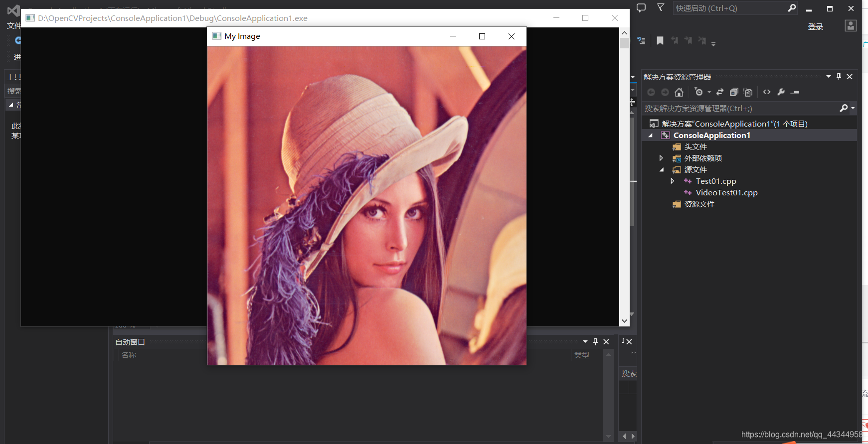Toggle the Preview Selected Items icon
The height and width of the screenshot is (444, 868).
pyautogui.click(x=795, y=92)
